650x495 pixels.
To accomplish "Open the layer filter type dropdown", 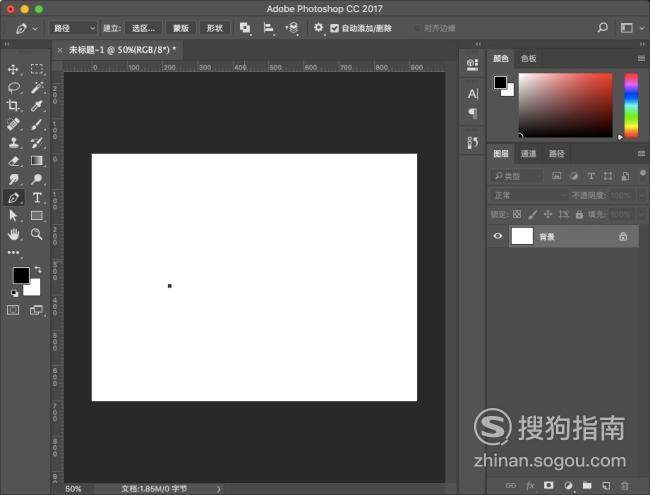I will tap(516, 176).
